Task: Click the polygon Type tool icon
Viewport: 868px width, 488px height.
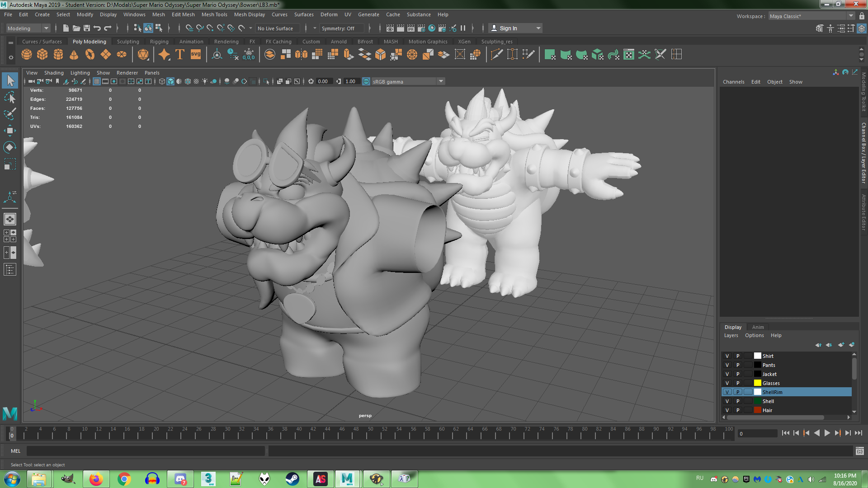Action: pyautogui.click(x=179, y=55)
